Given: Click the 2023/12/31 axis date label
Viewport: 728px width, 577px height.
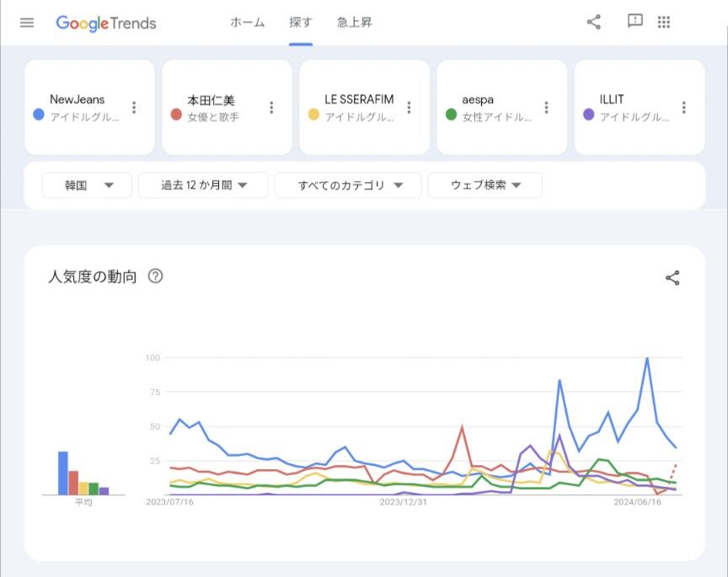Looking at the screenshot, I should (x=403, y=502).
